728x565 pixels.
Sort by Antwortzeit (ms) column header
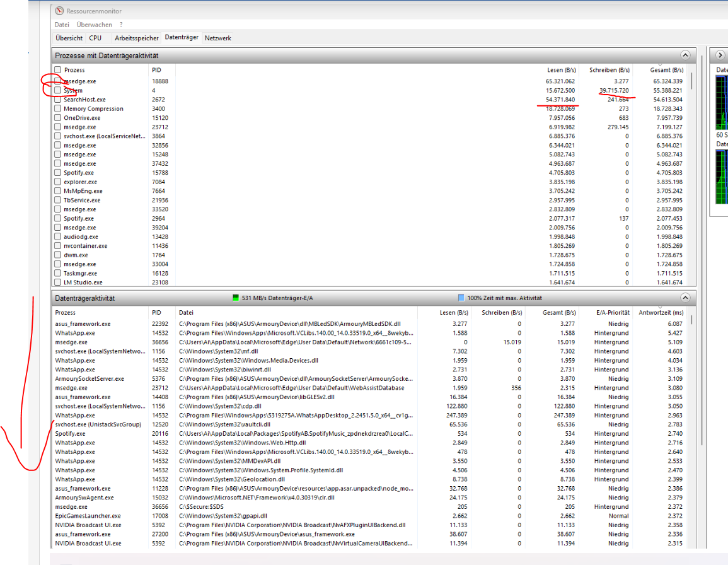(x=661, y=313)
